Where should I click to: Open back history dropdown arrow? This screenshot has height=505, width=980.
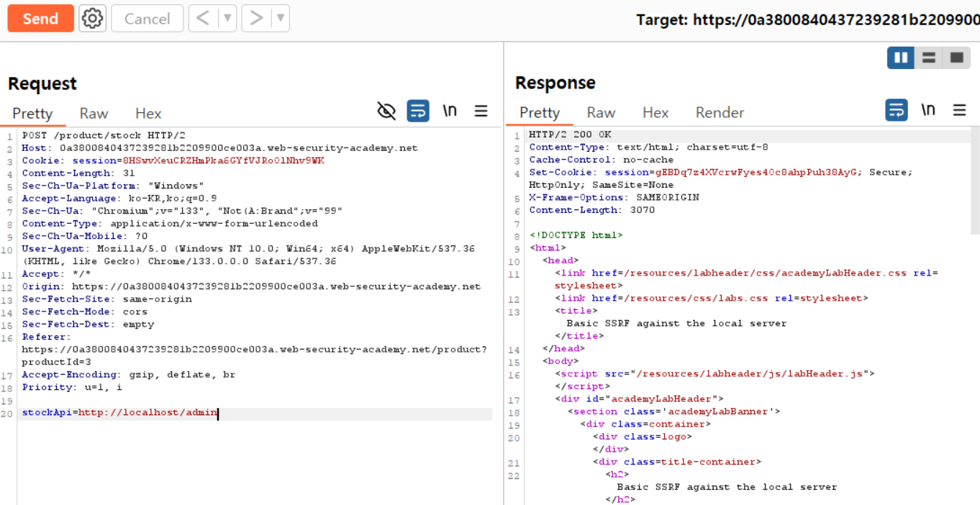click(x=227, y=19)
